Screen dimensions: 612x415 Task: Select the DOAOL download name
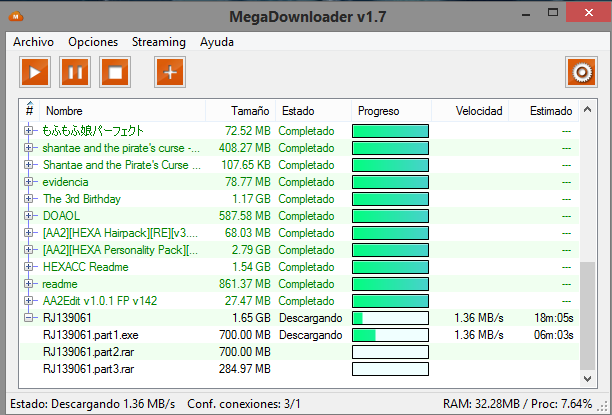(x=61, y=216)
